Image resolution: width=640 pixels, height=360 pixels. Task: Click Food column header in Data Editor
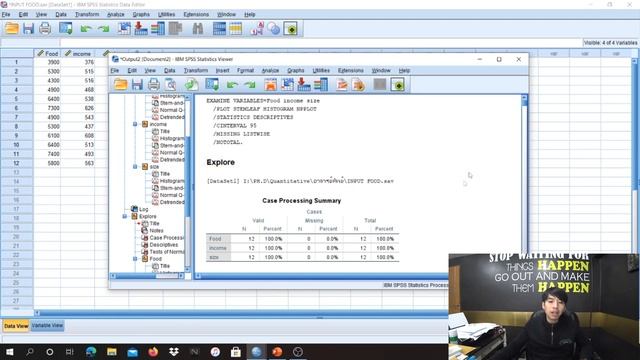[47, 53]
